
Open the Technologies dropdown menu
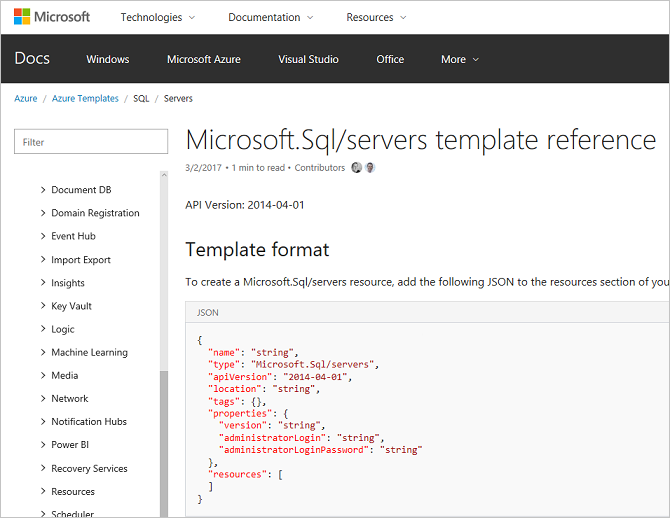157,17
